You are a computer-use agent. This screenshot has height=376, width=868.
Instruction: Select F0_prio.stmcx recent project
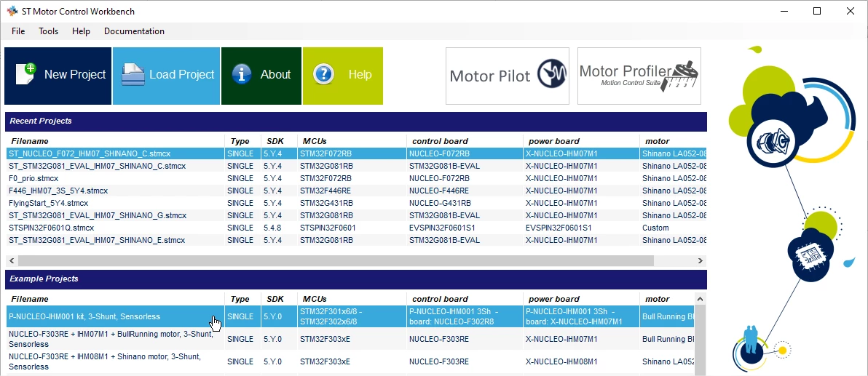coord(357,178)
